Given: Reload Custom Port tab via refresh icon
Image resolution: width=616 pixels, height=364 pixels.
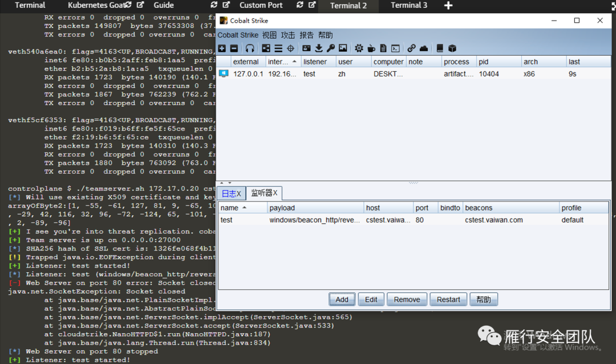Looking at the screenshot, I should coord(300,5).
